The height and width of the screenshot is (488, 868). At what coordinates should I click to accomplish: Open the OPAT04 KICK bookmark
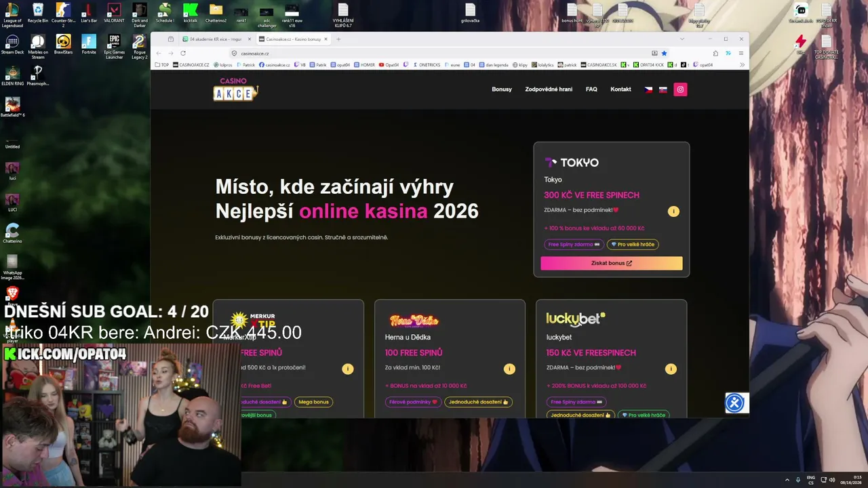(648, 65)
